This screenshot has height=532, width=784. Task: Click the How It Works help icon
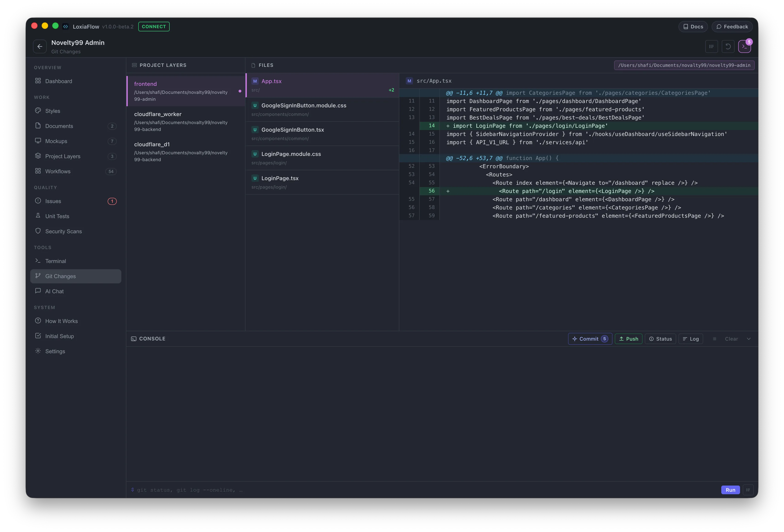click(38, 321)
